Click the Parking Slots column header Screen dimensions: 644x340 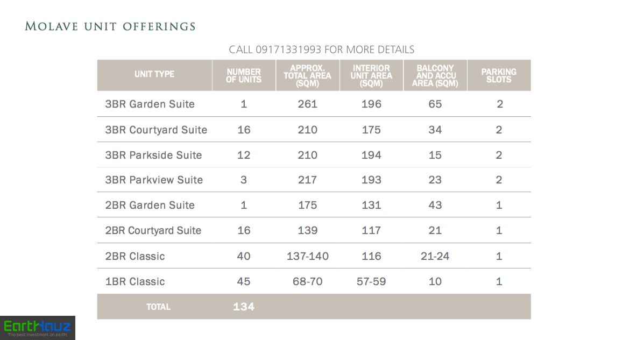tap(499, 75)
